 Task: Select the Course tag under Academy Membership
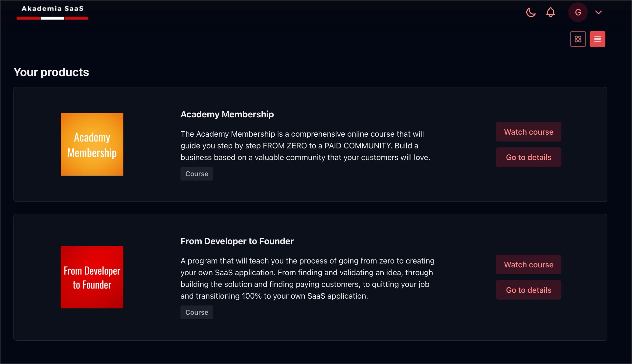click(x=197, y=174)
